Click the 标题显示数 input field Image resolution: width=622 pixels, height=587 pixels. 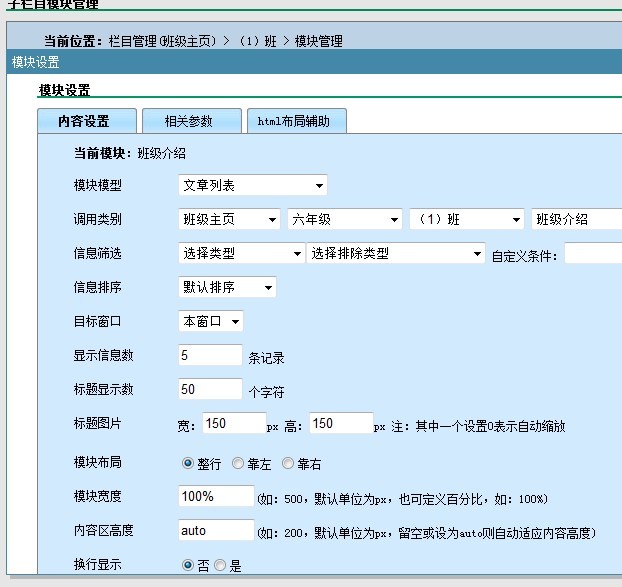click(210, 389)
